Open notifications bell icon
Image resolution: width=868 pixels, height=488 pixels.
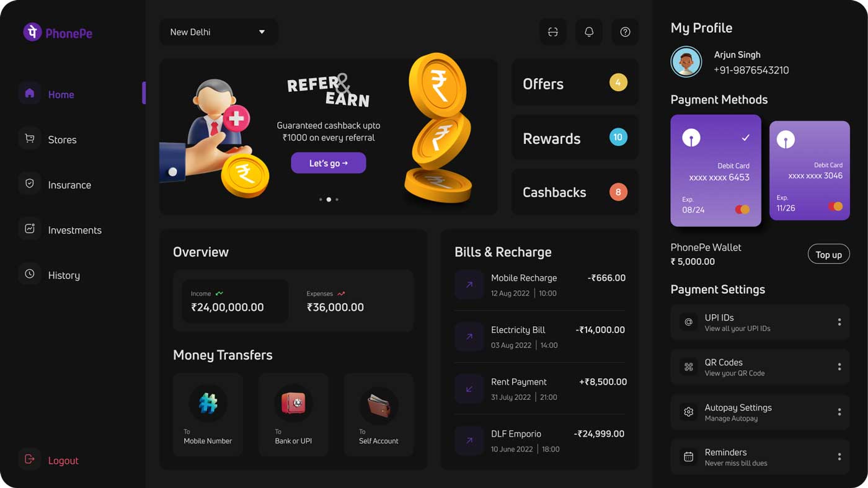[589, 32]
